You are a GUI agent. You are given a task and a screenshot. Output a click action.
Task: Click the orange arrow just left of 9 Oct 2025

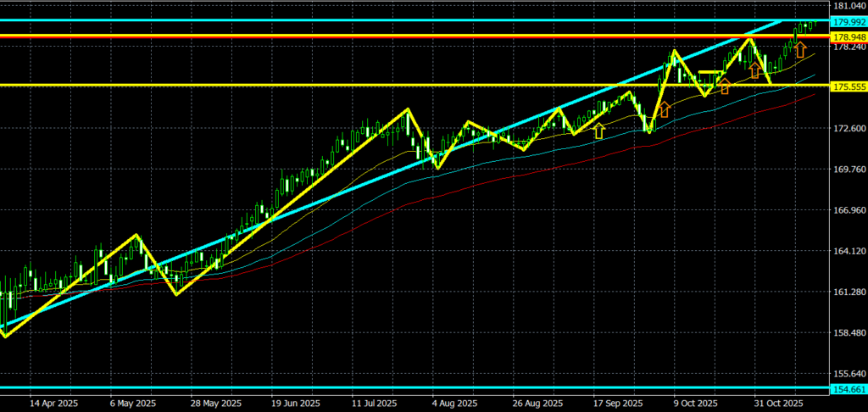click(x=665, y=109)
